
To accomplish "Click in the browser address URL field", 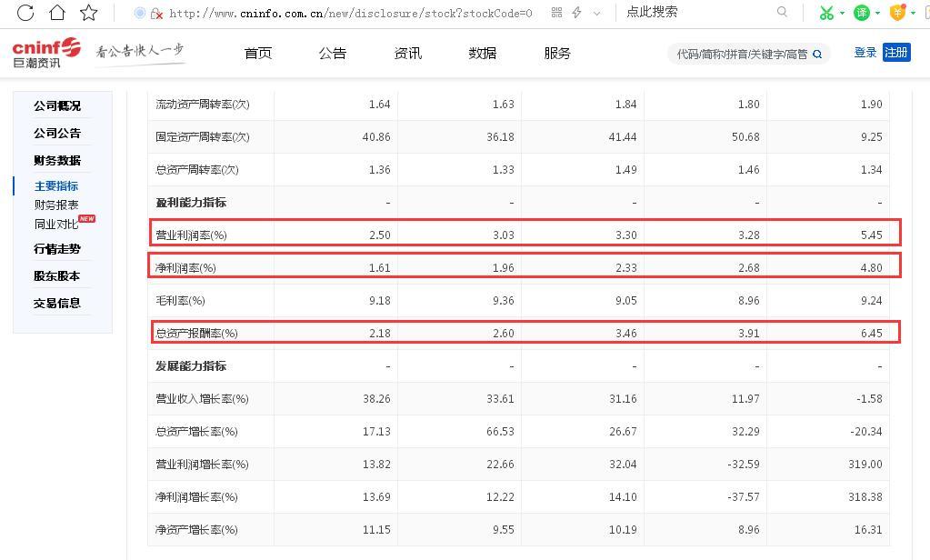I will (x=350, y=13).
